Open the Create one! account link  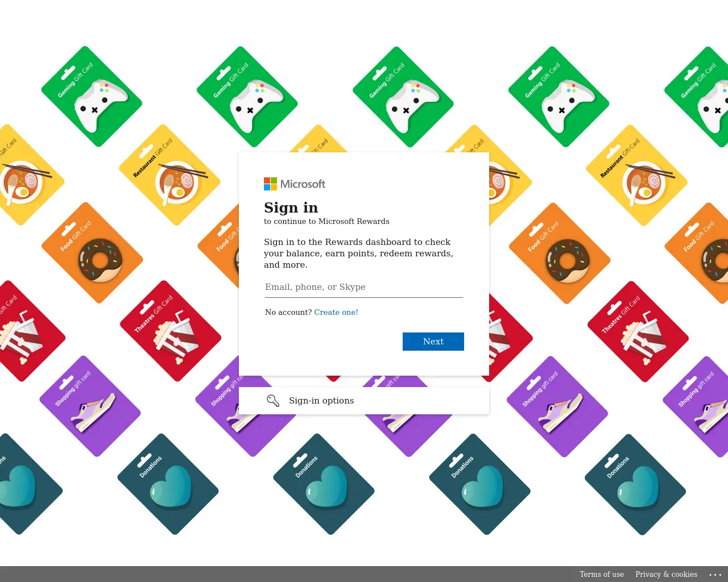coord(336,312)
